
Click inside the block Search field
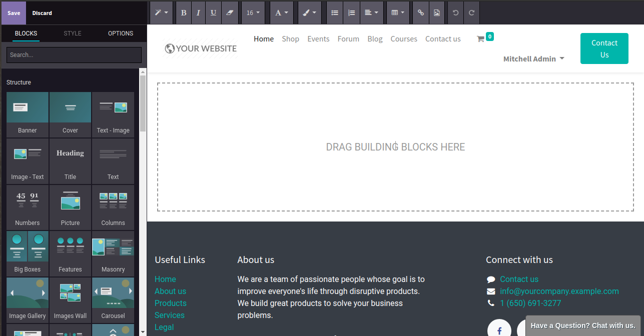pyautogui.click(x=74, y=54)
